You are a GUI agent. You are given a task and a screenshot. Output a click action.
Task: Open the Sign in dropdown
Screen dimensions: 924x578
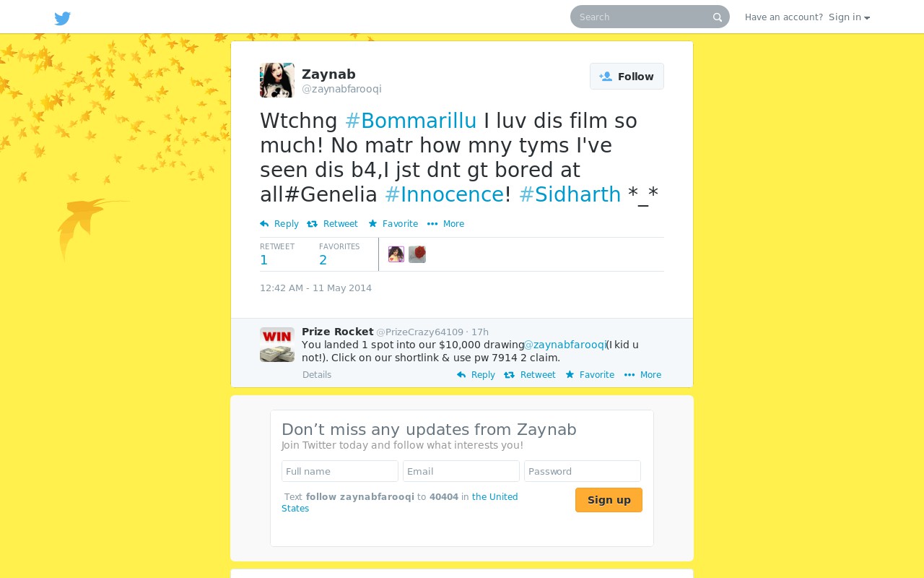(849, 17)
